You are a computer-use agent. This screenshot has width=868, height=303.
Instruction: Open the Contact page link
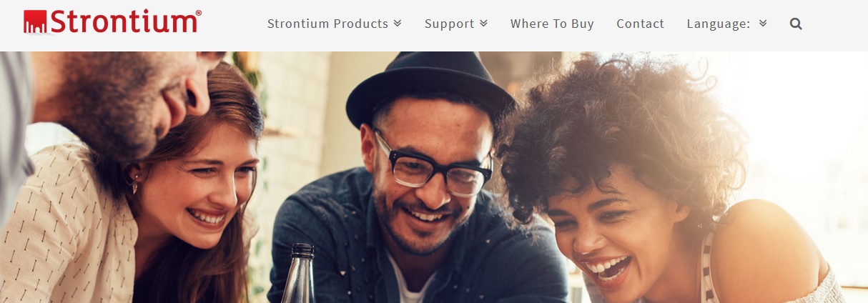640,24
